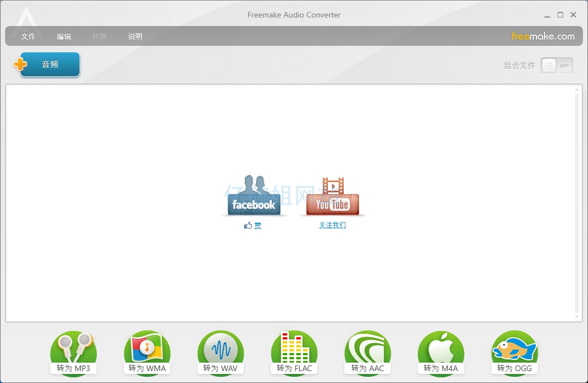
Task: Click the 关注我们 follow us link
Action: [332, 225]
